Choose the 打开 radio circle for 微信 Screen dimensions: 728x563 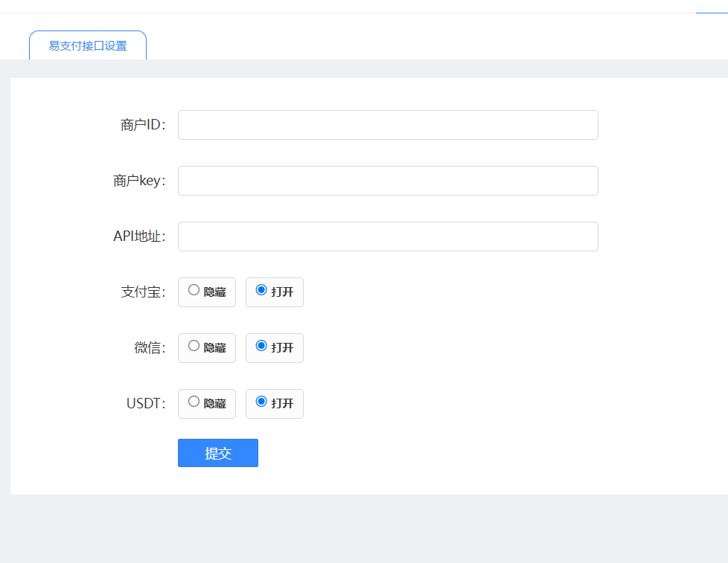point(261,346)
